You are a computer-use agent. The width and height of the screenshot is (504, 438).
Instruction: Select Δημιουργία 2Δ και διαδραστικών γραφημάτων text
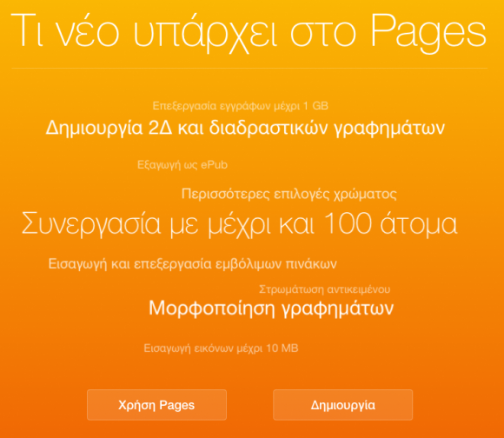pyautogui.click(x=245, y=129)
